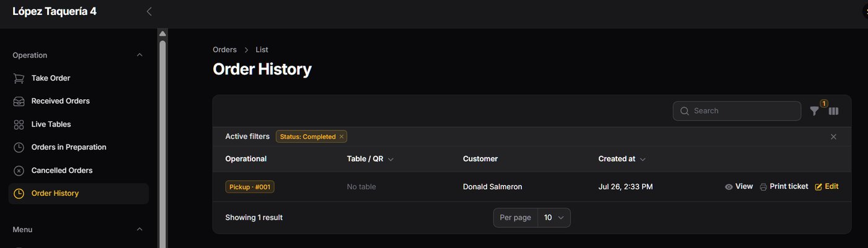This screenshot has width=868, height=248.
Task: Collapse the Menu sidebar section
Action: (139, 229)
